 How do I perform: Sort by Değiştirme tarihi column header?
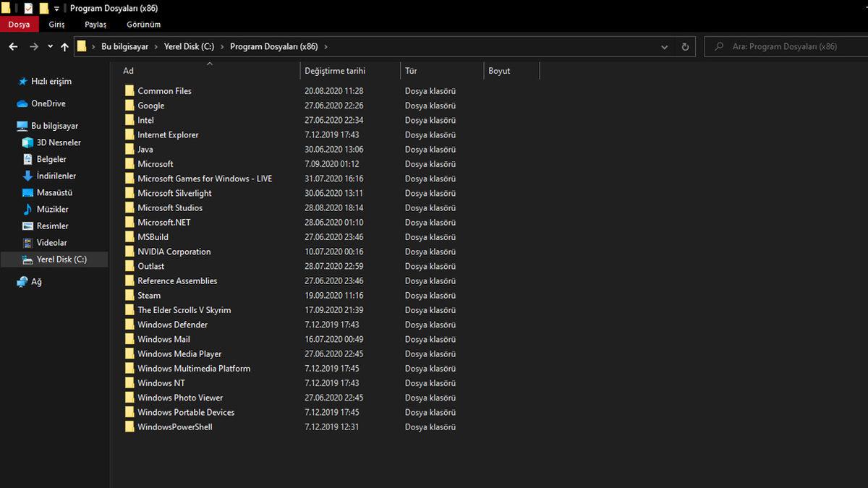click(335, 70)
